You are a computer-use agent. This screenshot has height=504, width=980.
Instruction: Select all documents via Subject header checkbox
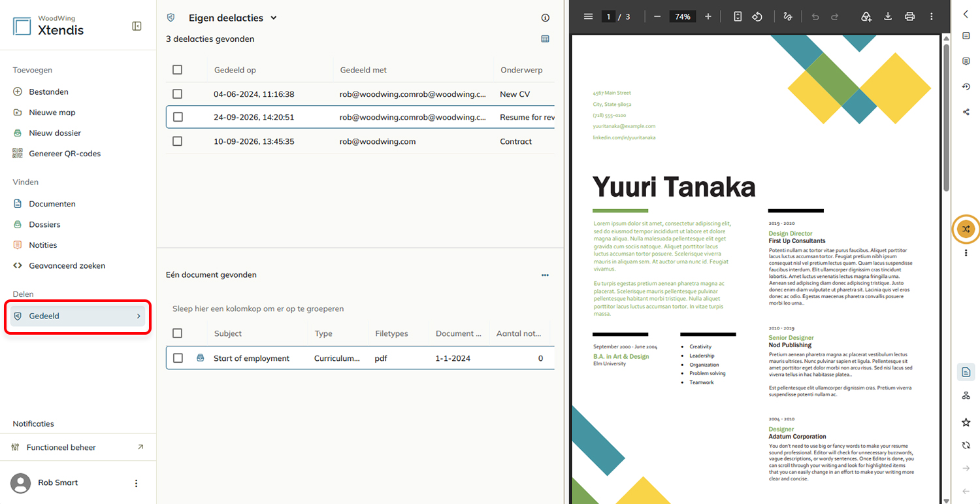click(x=178, y=333)
